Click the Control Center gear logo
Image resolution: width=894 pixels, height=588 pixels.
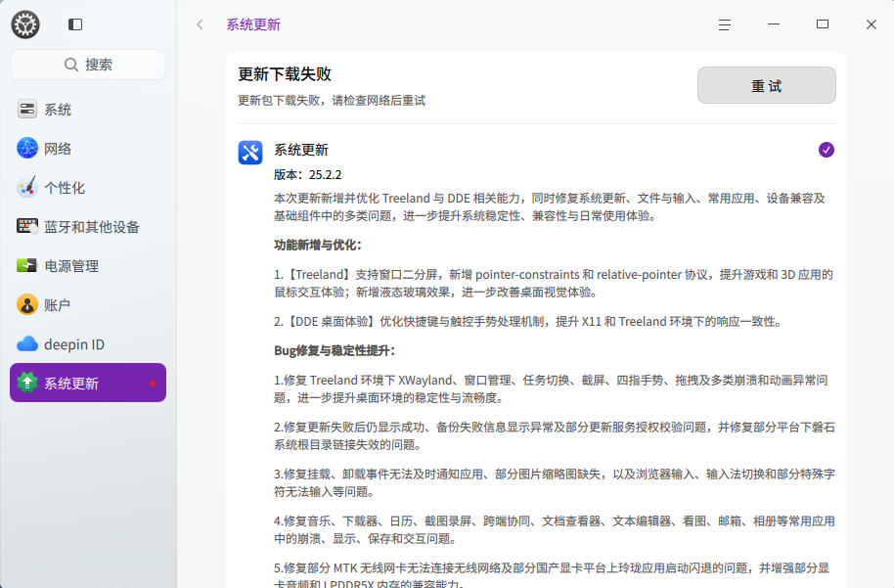click(25, 24)
